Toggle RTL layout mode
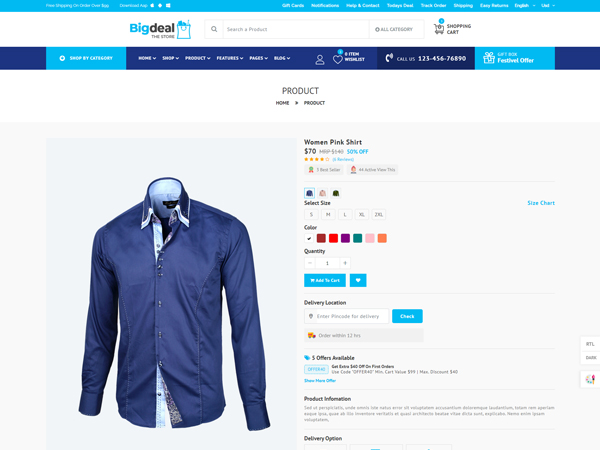Image resolution: width=600 pixels, height=450 pixels. (590, 344)
